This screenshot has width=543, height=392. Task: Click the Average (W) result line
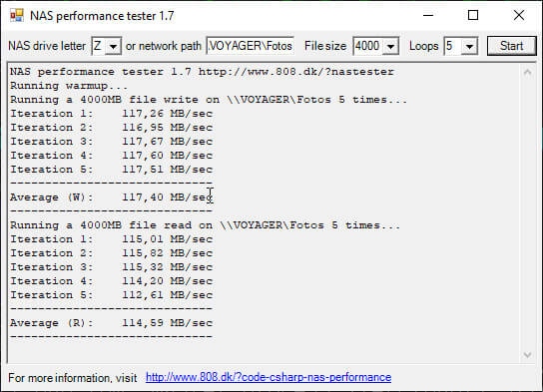tap(111, 197)
